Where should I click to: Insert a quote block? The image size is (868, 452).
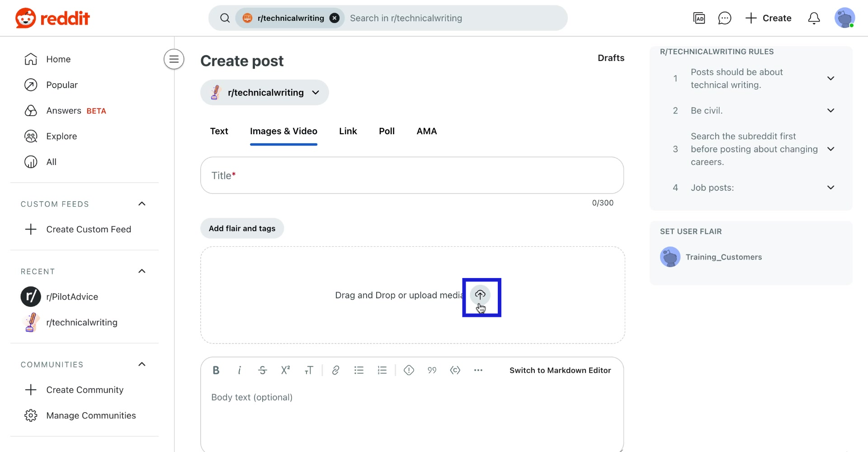(432, 370)
